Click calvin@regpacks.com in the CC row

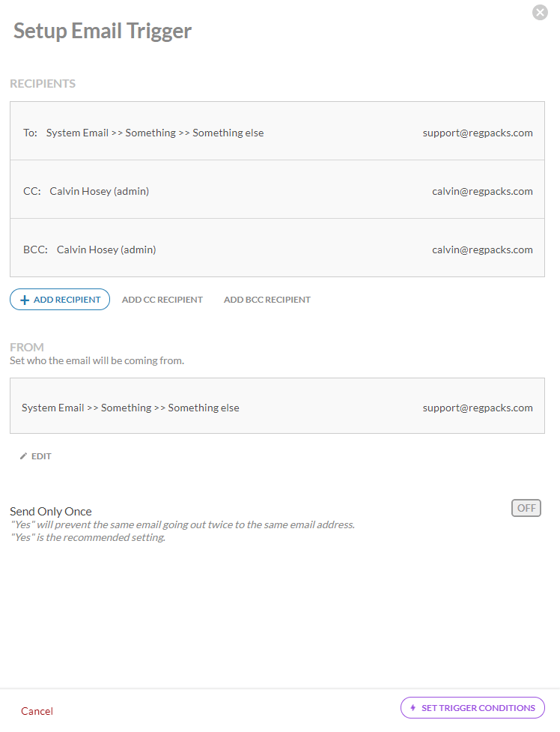482,191
